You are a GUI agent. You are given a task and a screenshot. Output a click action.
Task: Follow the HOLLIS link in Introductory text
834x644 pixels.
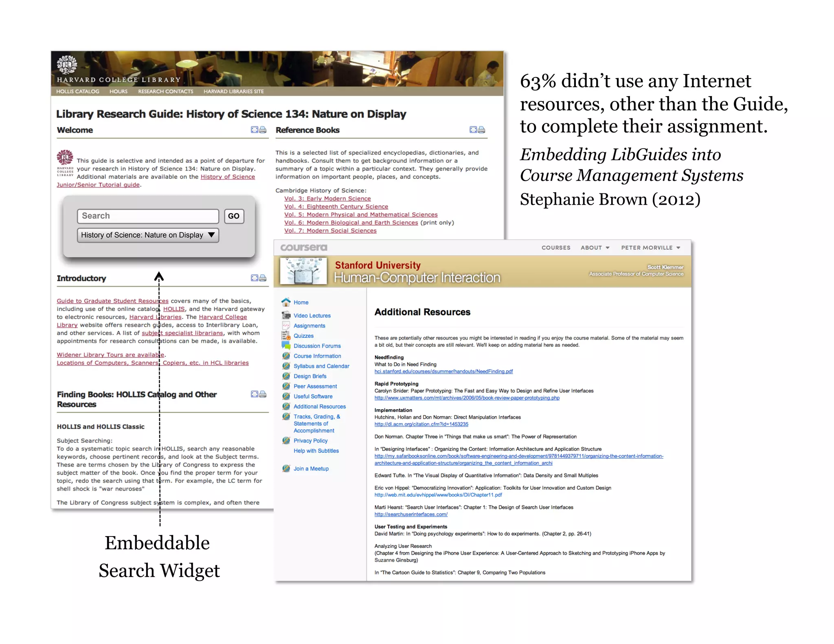point(174,309)
